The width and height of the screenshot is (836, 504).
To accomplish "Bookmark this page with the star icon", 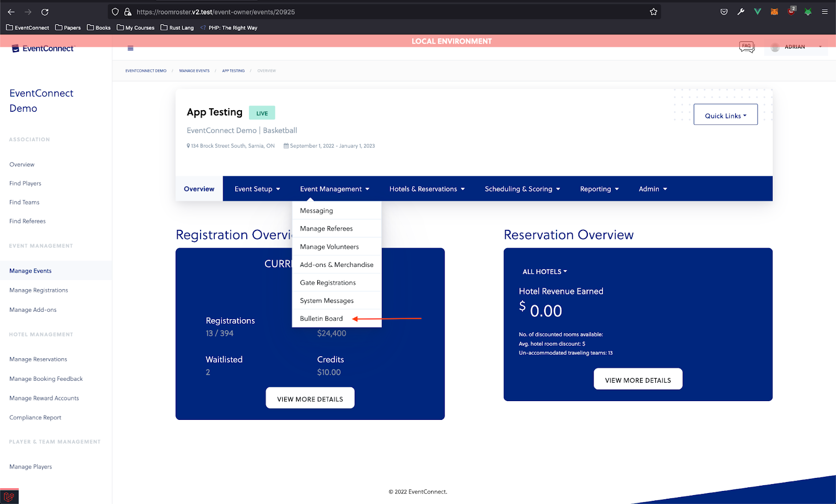I will coord(653,11).
